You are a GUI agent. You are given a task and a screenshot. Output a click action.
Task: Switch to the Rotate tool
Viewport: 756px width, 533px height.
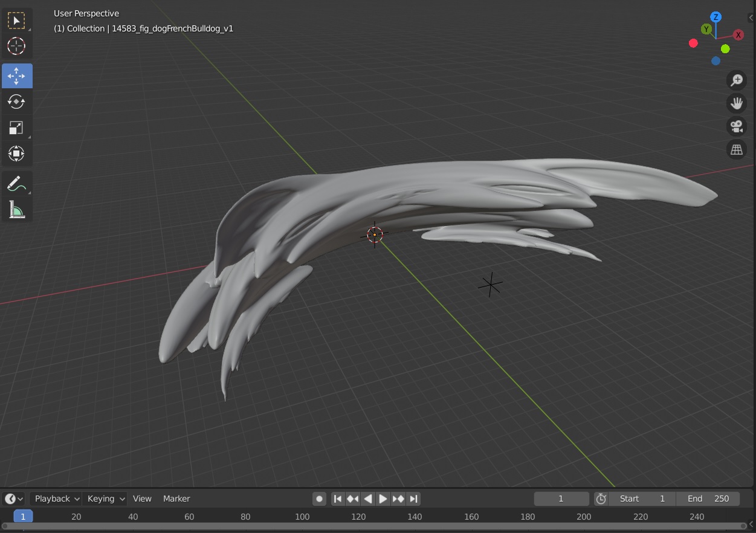point(16,102)
